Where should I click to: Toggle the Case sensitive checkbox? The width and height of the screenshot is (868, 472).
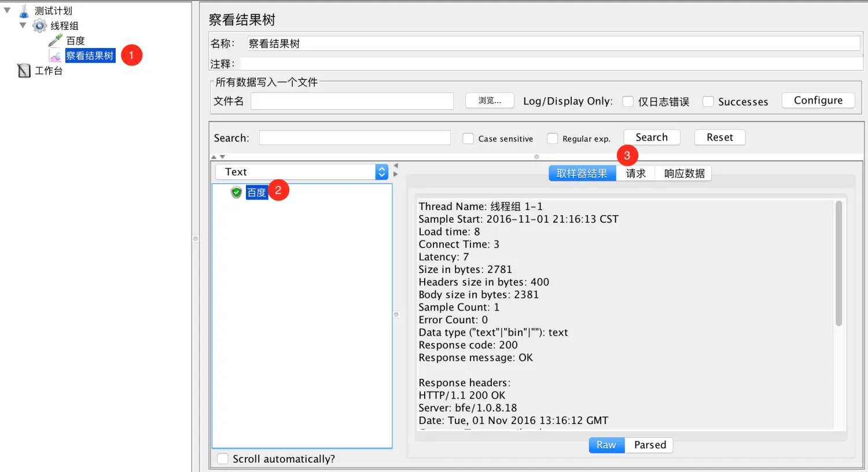[468, 138]
